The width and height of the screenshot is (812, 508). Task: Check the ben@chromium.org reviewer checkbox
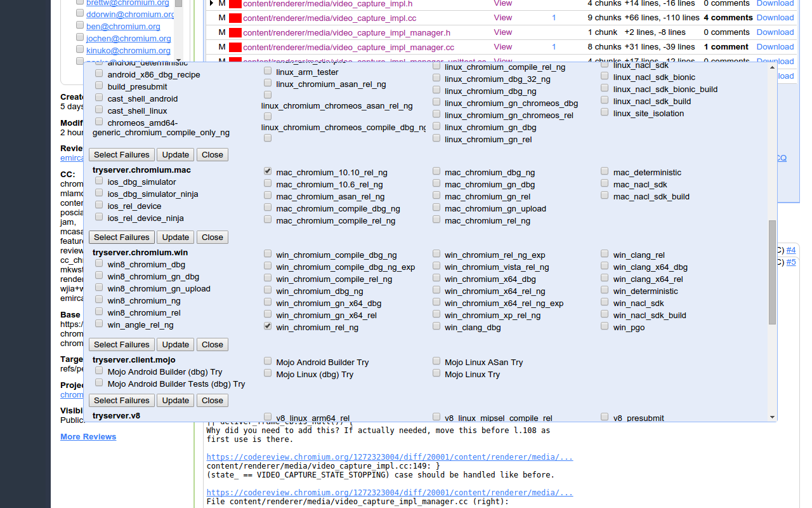(80, 26)
